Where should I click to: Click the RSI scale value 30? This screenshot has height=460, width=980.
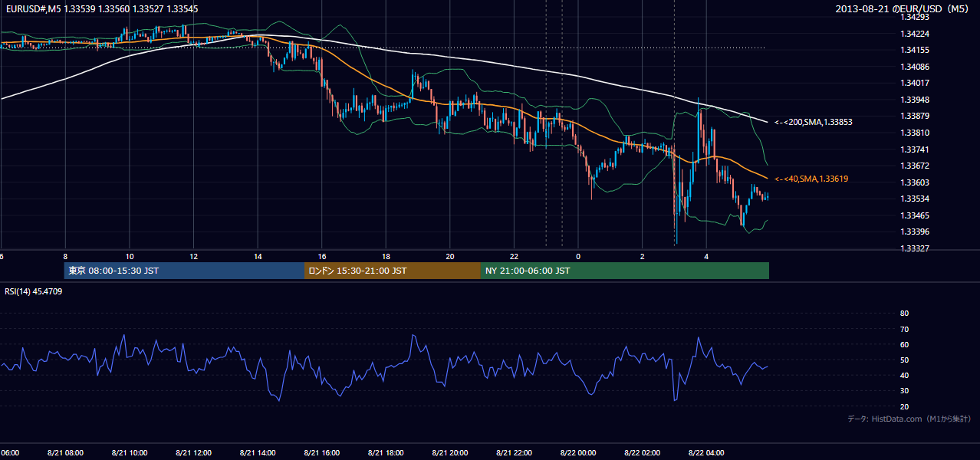(x=904, y=391)
